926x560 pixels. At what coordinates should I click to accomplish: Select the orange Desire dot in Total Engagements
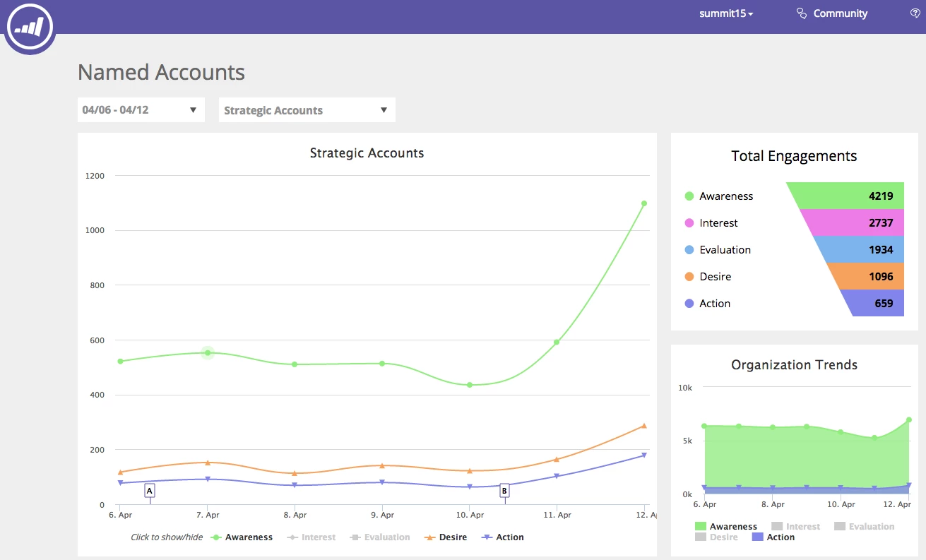(689, 277)
